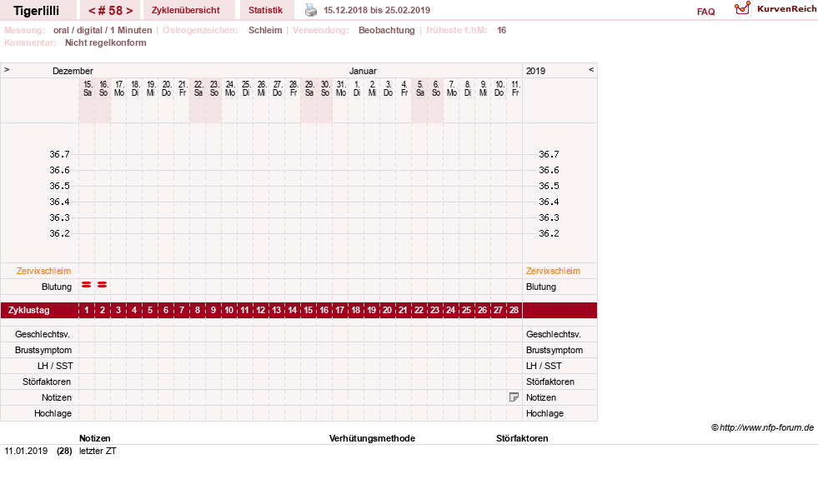The height and width of the screenshot is (504, 818).
Task: Open the note icon on cycle day 28
Action: pyautogui.click(x=514, y=397)
